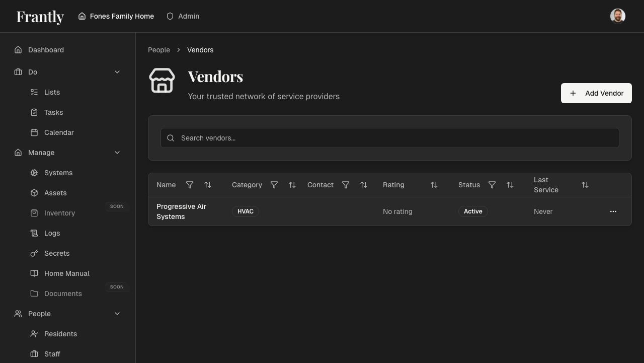Open the Home Manual book icon

point(34,273)
